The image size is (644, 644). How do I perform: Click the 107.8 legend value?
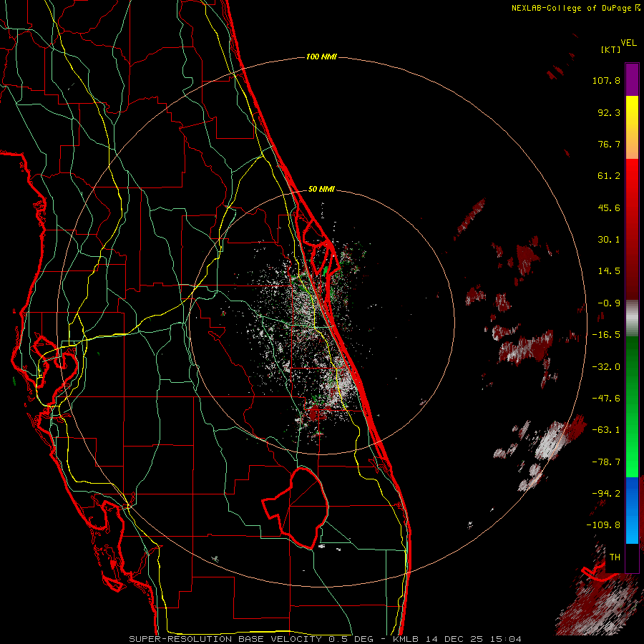[x=606, y=80]
